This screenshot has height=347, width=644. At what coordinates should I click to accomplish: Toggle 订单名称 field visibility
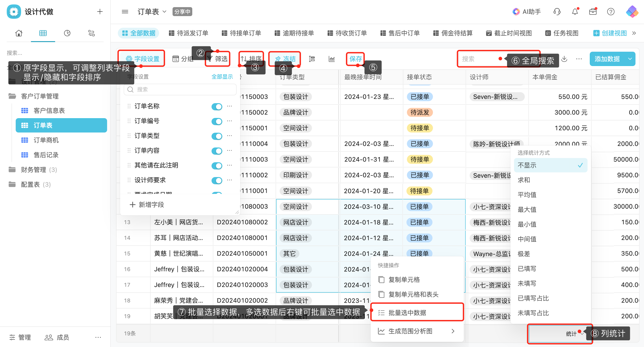217,106
